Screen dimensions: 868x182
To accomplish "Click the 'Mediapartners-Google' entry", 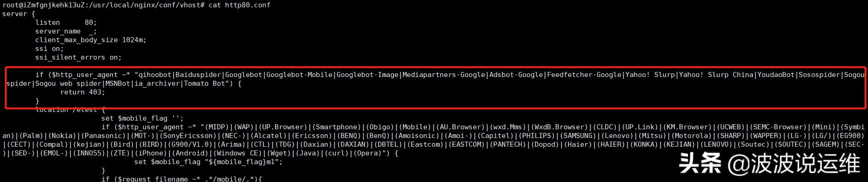I will click(x=444, y=75).
